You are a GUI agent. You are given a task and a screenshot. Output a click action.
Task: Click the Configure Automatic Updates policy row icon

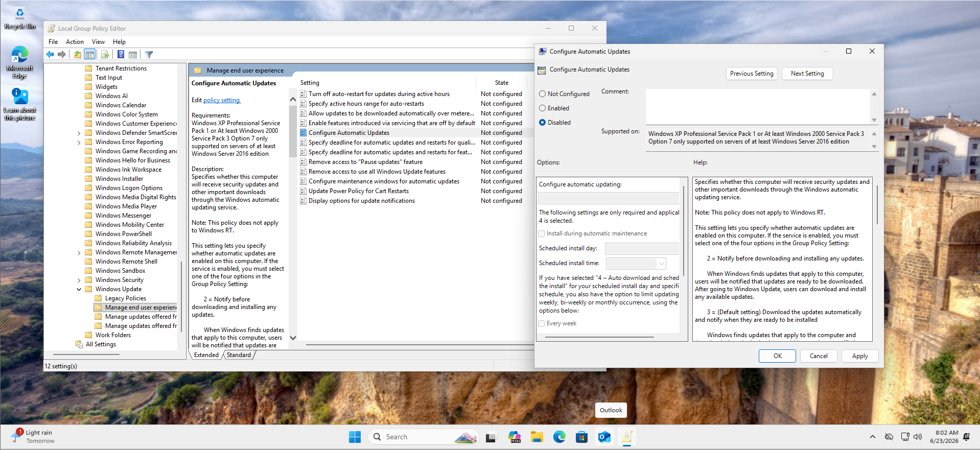click(304, 133)
